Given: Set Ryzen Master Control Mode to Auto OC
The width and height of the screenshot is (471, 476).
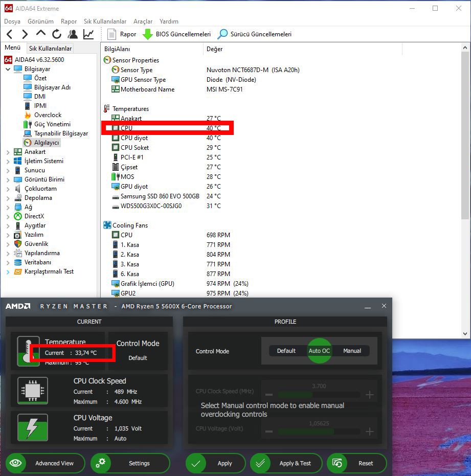Looking at the screenshot, I should 319,351.
